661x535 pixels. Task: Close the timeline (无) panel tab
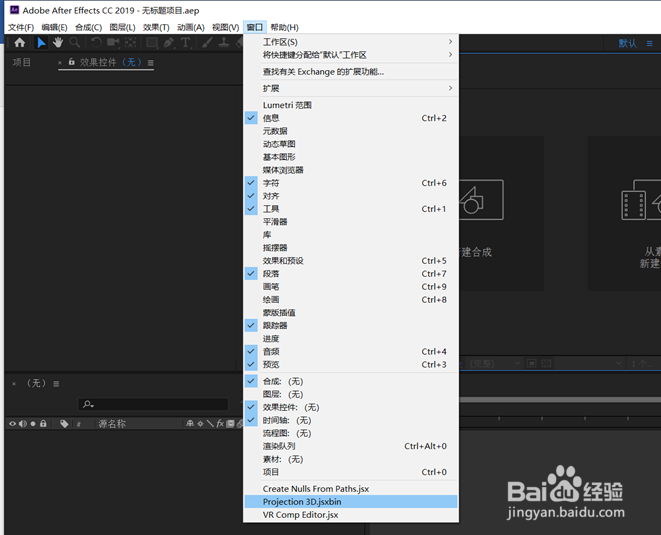click(x=14, y=384)
